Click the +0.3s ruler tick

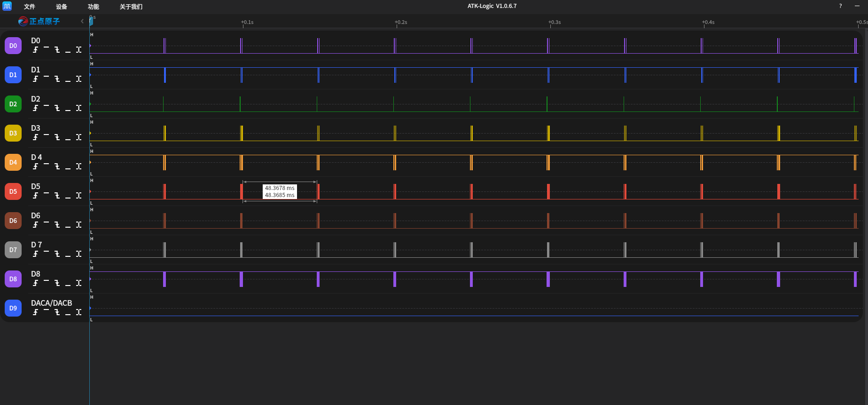tap(555, 22)
